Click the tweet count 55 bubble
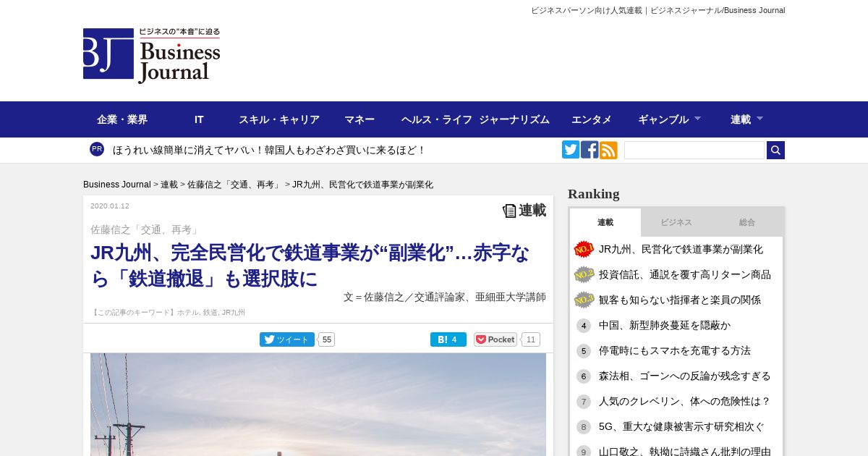Image resolution: width=868 pixels, height=456 pixels. coord(327,339)
